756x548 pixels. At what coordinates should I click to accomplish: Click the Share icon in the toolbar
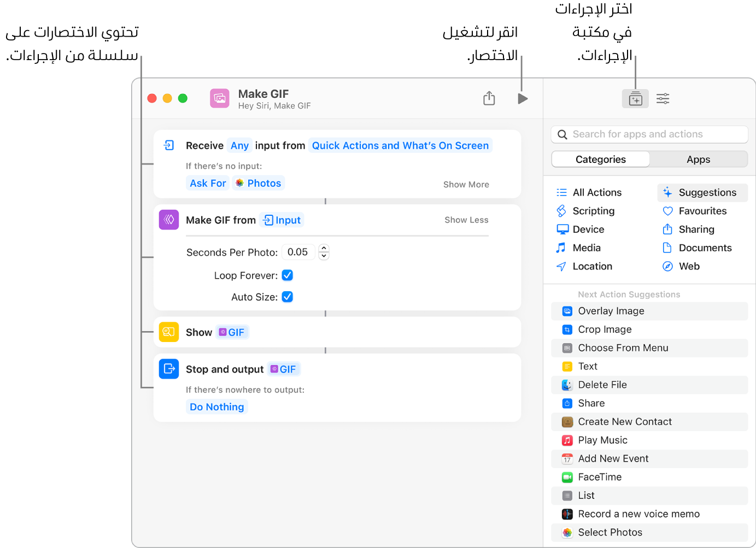[x=488, y=98]
